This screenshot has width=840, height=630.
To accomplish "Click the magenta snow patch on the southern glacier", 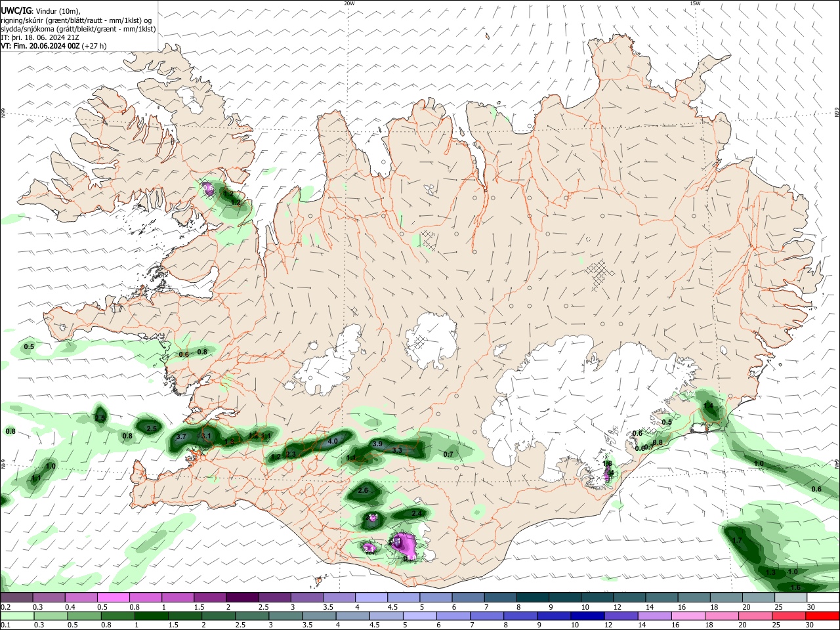I will point(406,545).
